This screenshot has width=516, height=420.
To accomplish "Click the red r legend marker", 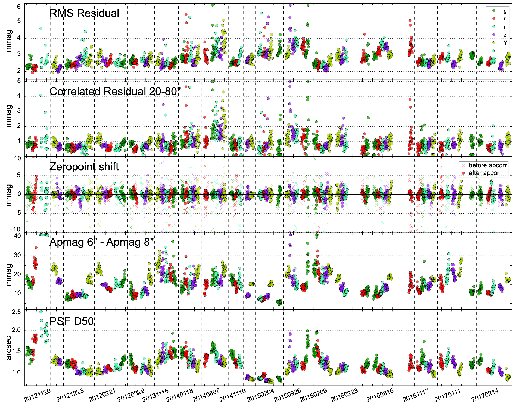I will point(494,19).
